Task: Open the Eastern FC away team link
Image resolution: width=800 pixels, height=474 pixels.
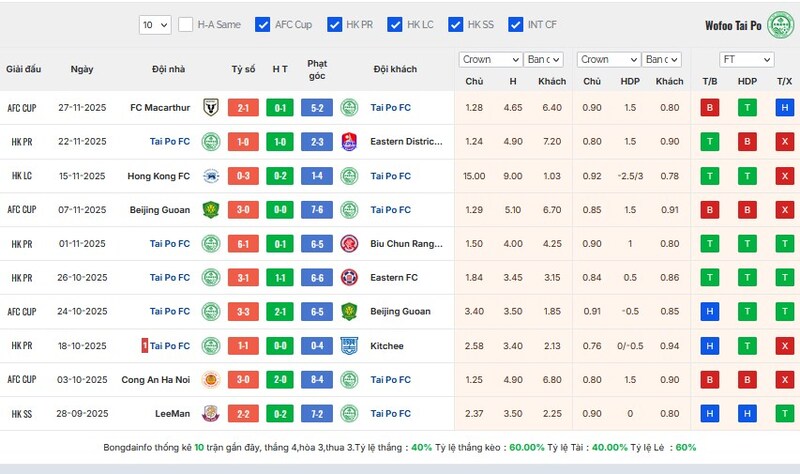Action: (x=394, y=278)
